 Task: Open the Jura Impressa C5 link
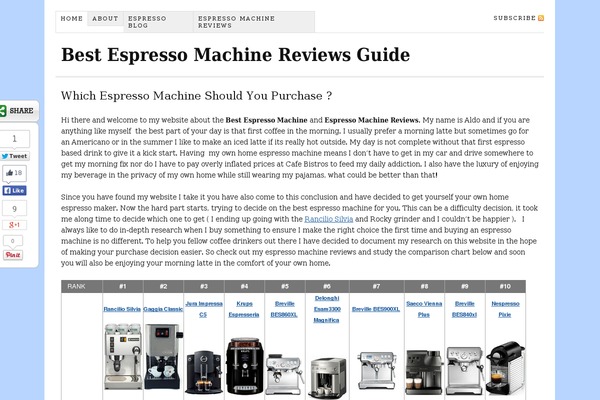(x=204, y=309)
